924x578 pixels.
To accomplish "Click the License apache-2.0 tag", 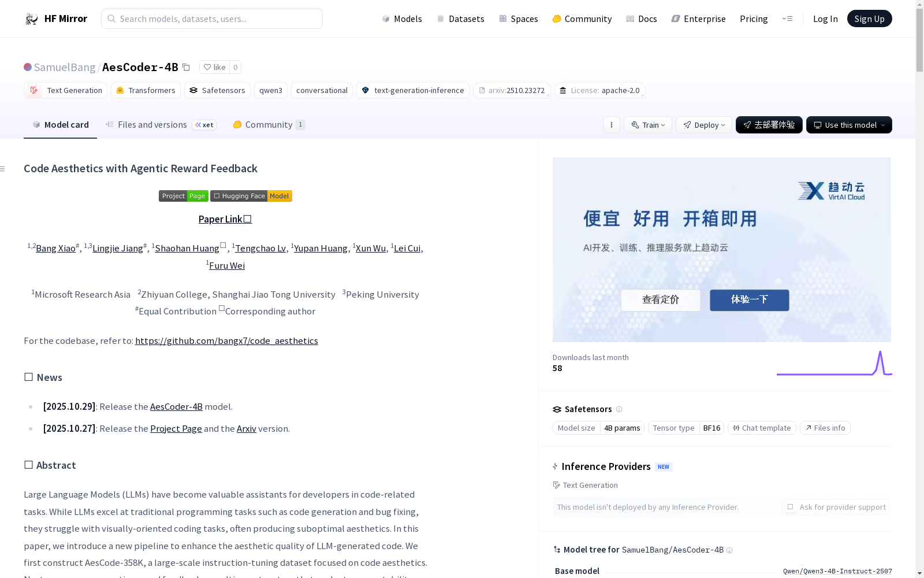I will [x=600, y=90].
